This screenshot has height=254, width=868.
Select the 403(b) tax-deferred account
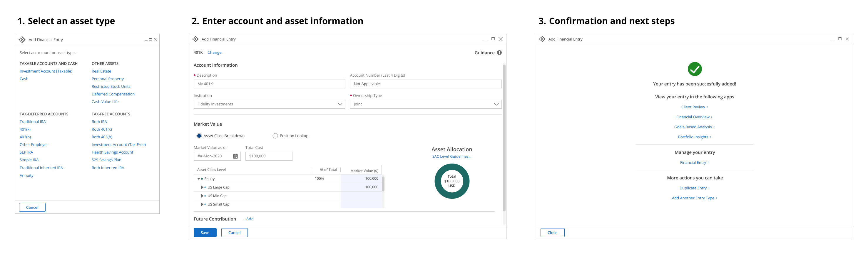pyautogui.click(x=25, y=137)
